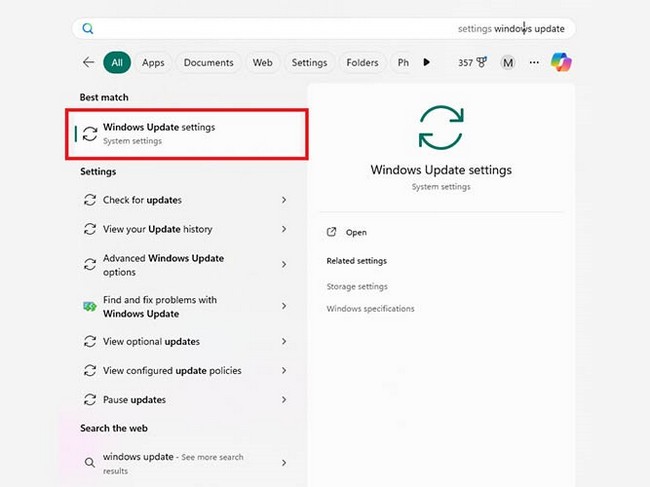Expand the View optional updates chevron
Screen dimensions: 650x487
pyautogui.click(x=284, y=341)
